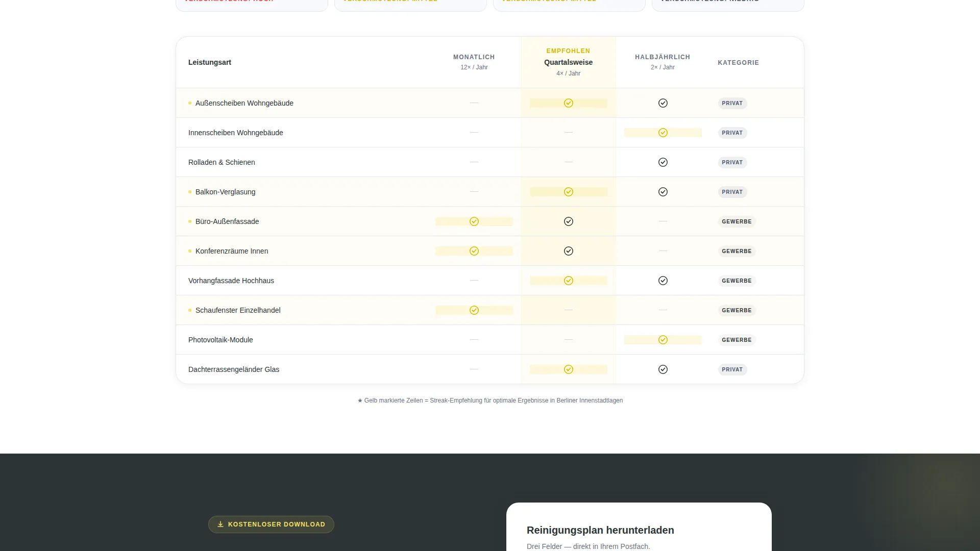Click Privat tag in Balkon-Verglasung row
The width and height of the screenshot is (980, 551).
tap(732, 192)
